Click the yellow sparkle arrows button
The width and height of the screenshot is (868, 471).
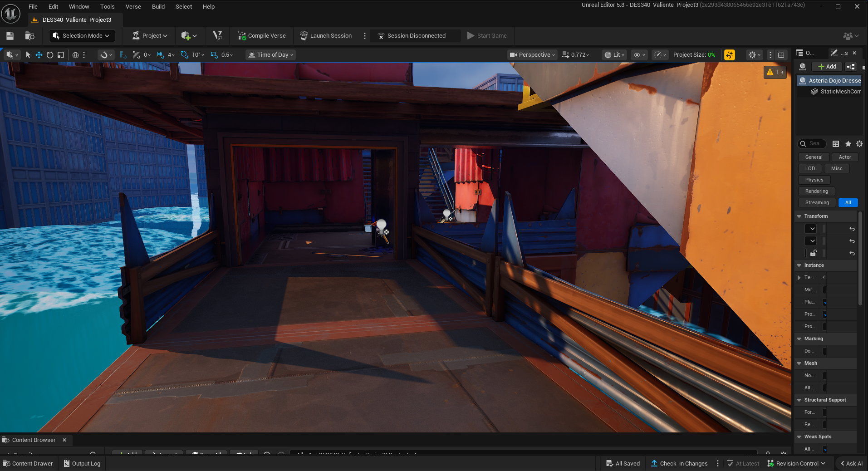[730, 55]
